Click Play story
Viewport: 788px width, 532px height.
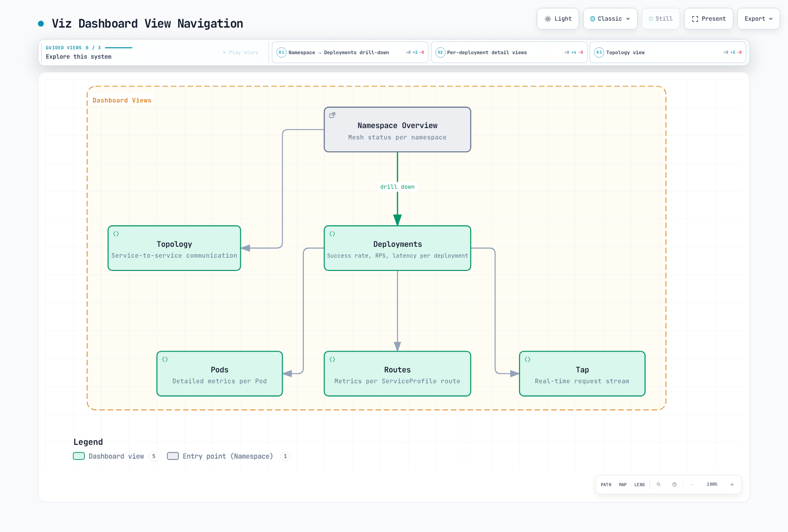pos(241,52)
